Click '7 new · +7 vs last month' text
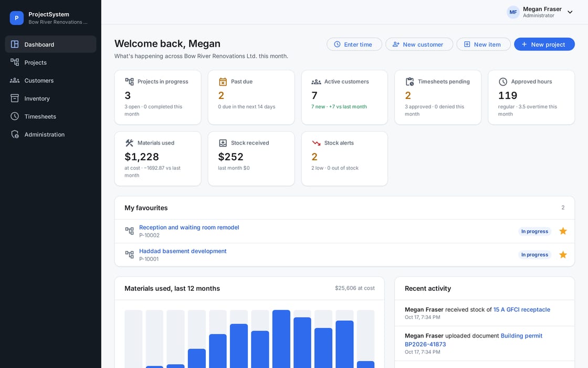Viewport: 588px width, 368px height. point(339,107)
